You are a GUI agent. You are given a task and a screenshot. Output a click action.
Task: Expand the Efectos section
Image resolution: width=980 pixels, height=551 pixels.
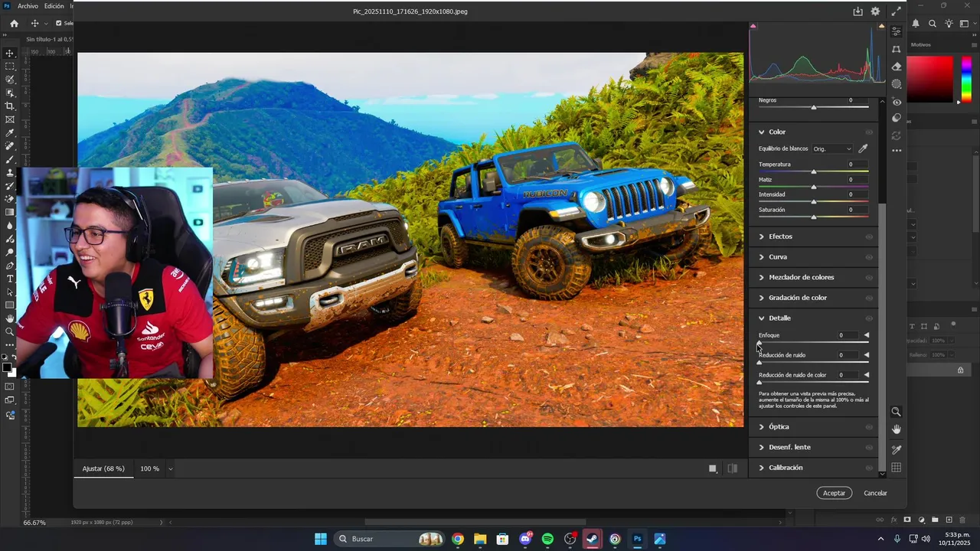tap(761, 236)
